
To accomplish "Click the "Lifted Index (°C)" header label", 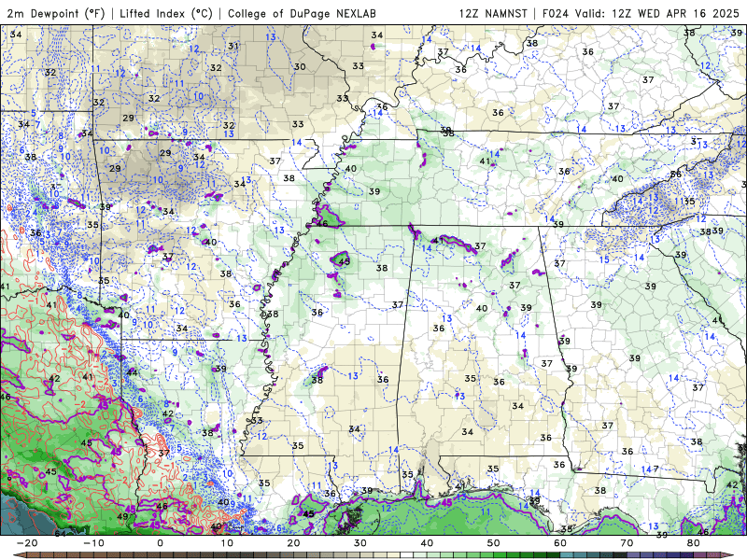I will [166, 13].
